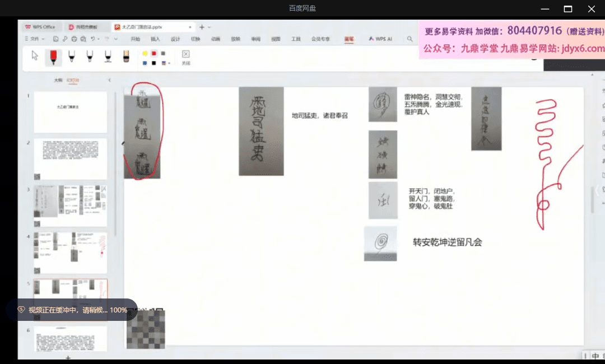Select the arrow cursor tool

coord(35,56)
